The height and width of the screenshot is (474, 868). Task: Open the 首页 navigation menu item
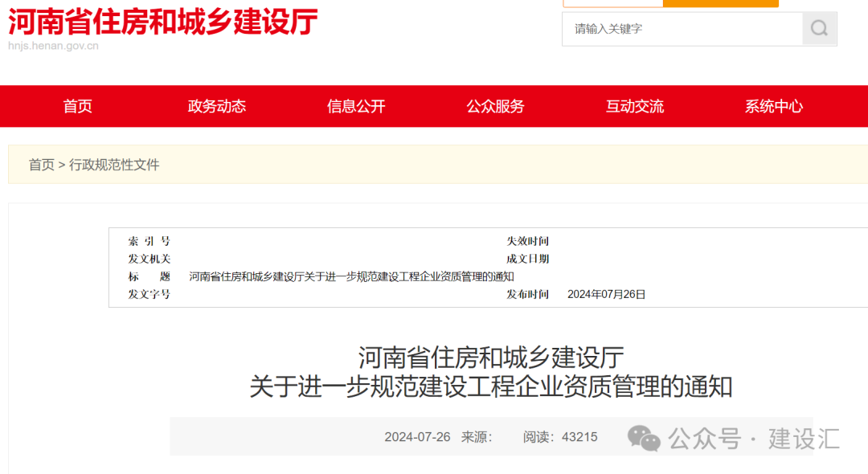tap(77, 106)
